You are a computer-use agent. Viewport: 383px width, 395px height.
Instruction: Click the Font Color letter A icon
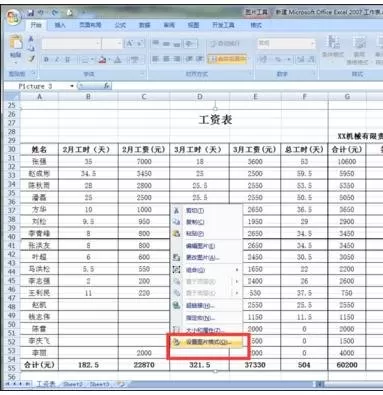tap(118, 60)
